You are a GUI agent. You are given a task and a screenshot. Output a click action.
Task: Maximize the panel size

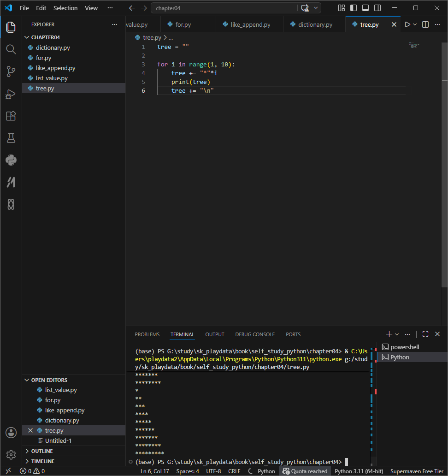tap(425, 334)
